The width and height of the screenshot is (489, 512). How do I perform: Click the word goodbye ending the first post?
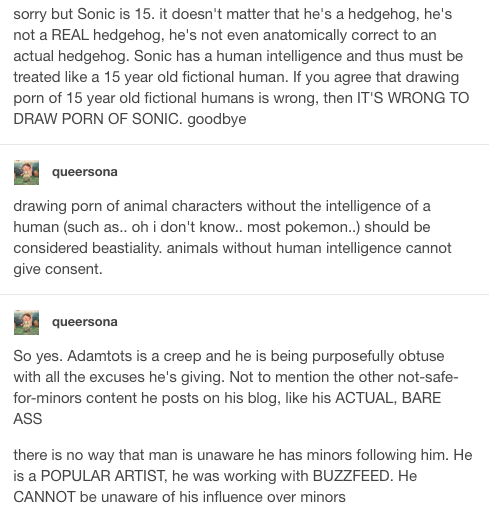tap(217, 119)
